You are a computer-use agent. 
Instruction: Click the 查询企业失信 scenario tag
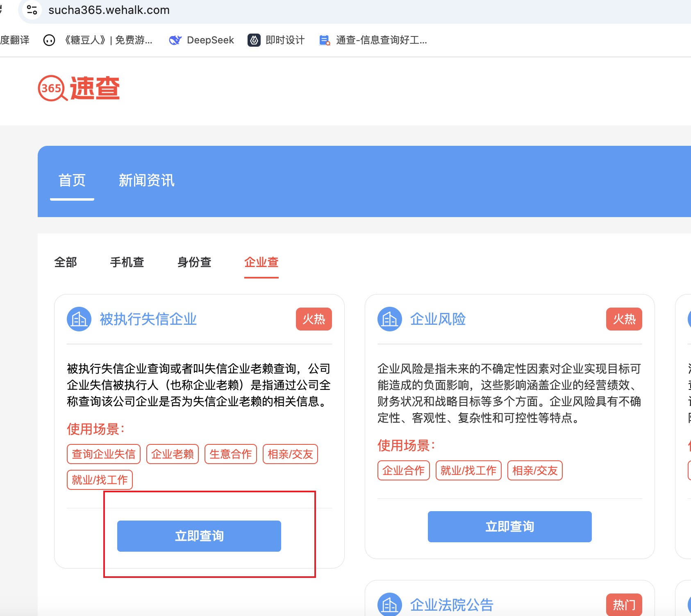(x=103, y=454)
